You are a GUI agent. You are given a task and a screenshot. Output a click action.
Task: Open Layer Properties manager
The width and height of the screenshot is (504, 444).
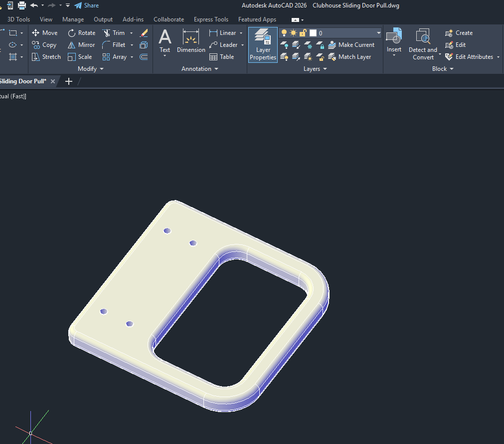tap(263, 45)
